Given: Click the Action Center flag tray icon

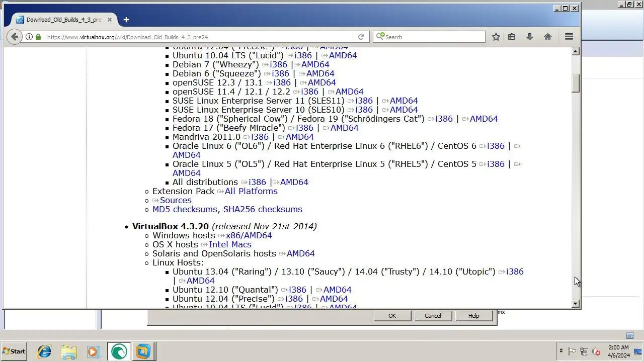Looking at the screenshot, I should [x=572, y=351].
